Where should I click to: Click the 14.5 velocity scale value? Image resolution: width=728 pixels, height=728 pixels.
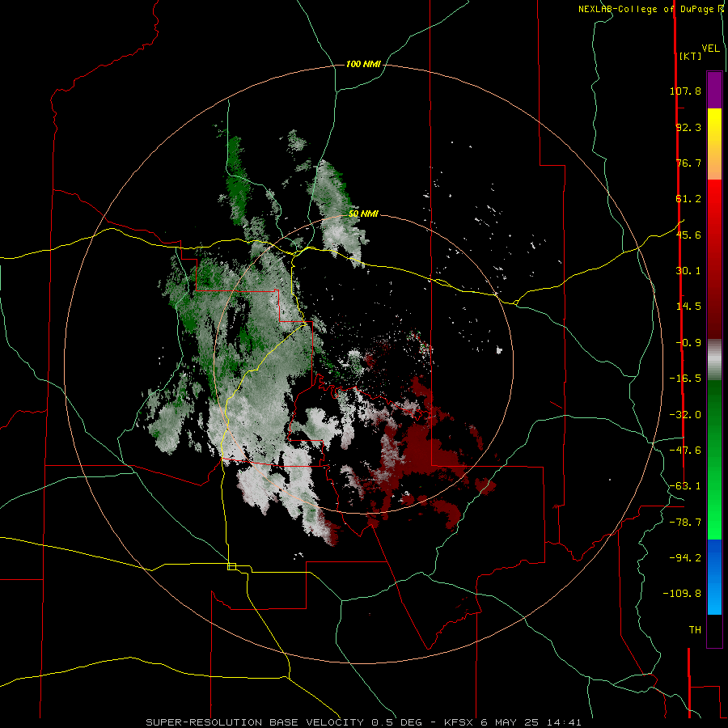click(688, 307)
